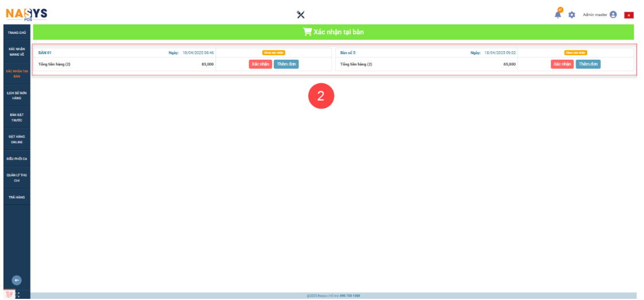644x300 pixels.
Task: Go to Trang Chủ in sidebar
Action: tap(17, 33)
